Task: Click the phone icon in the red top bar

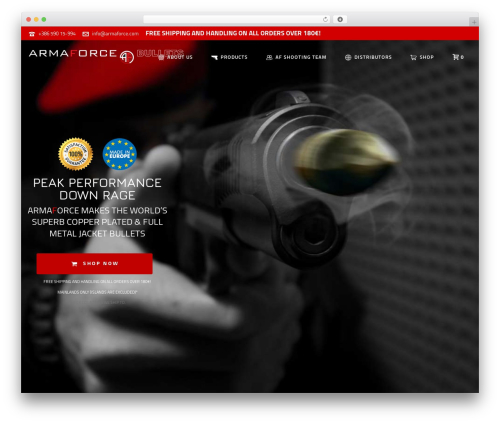Action: point(32,34)
